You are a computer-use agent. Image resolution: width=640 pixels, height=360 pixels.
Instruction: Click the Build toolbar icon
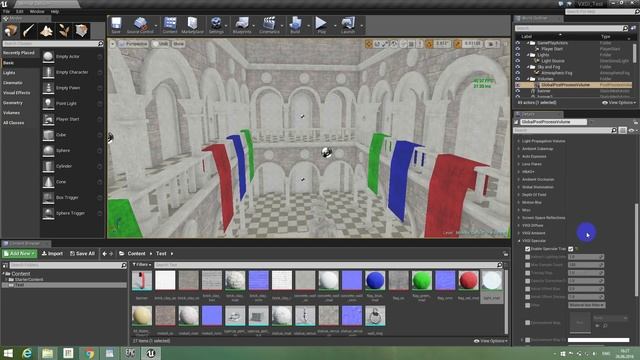point(295,25)
